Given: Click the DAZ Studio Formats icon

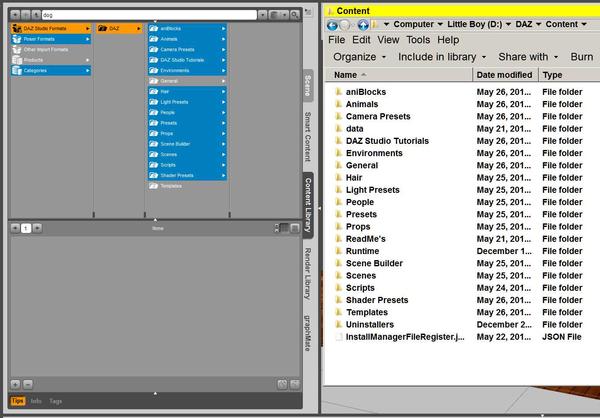Looking at the screenshot, I should point(17,28).
